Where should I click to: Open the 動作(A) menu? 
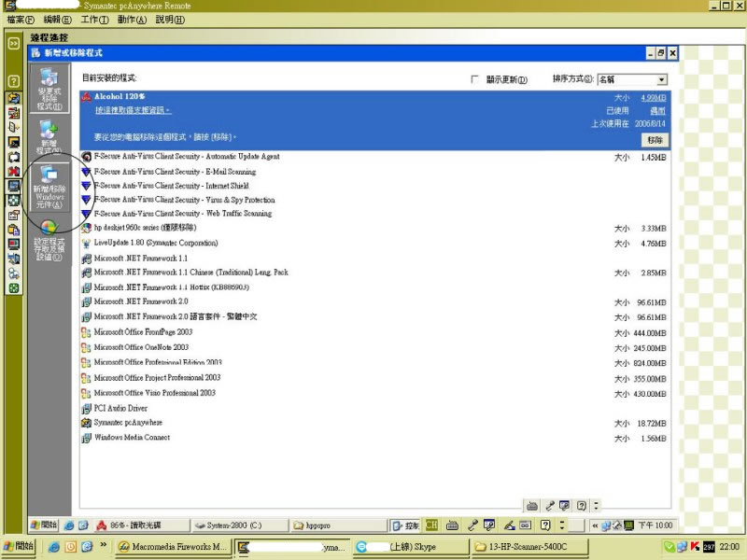point(132,20)
